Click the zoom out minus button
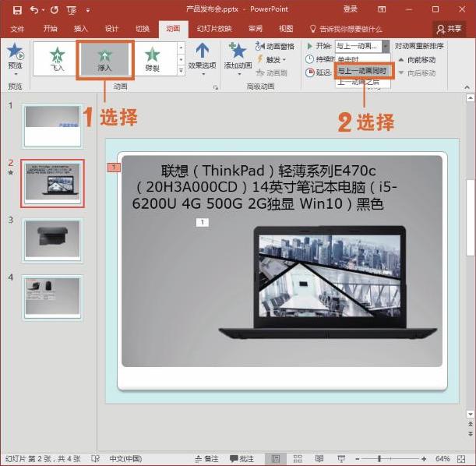Image resolution: width=476 pixels, height=466 pixels. (x=358, y=459)
